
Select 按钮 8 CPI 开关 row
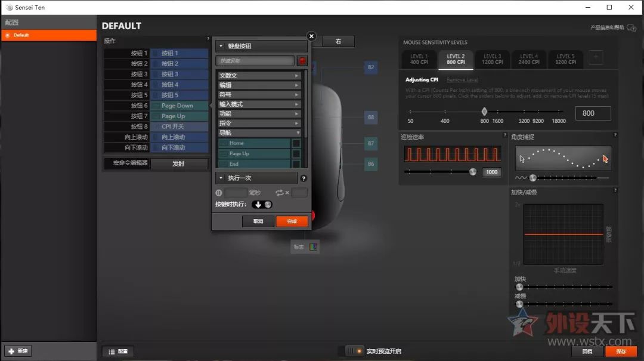[x=156, y=126]
